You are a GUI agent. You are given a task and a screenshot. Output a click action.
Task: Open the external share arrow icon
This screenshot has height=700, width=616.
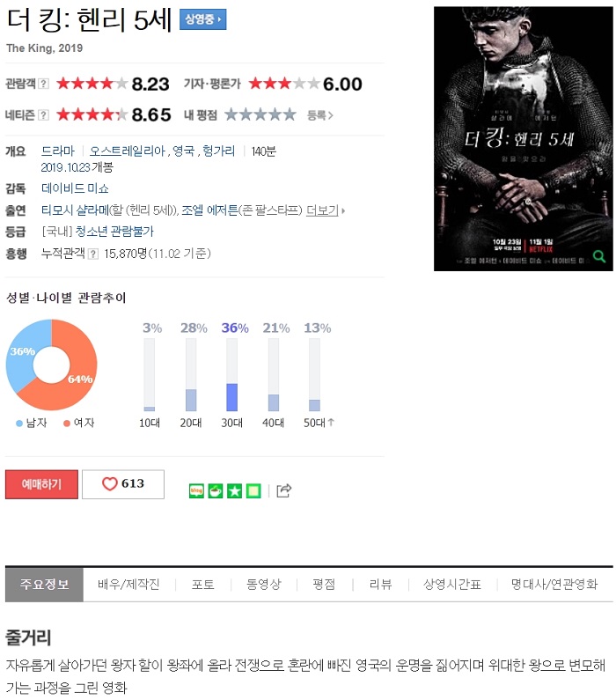pos(284,490)
